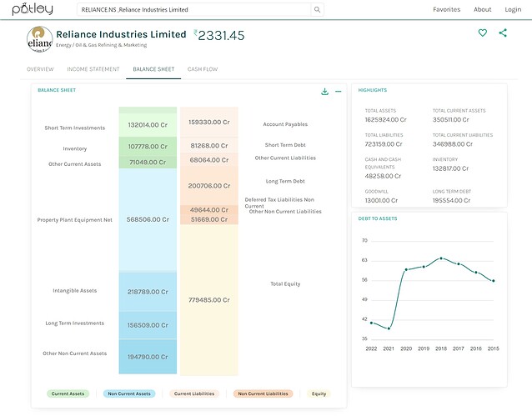
Task: Click the Highlights Long Term Debt value 195554.00 Cr
Action: [x=451, y=201]
